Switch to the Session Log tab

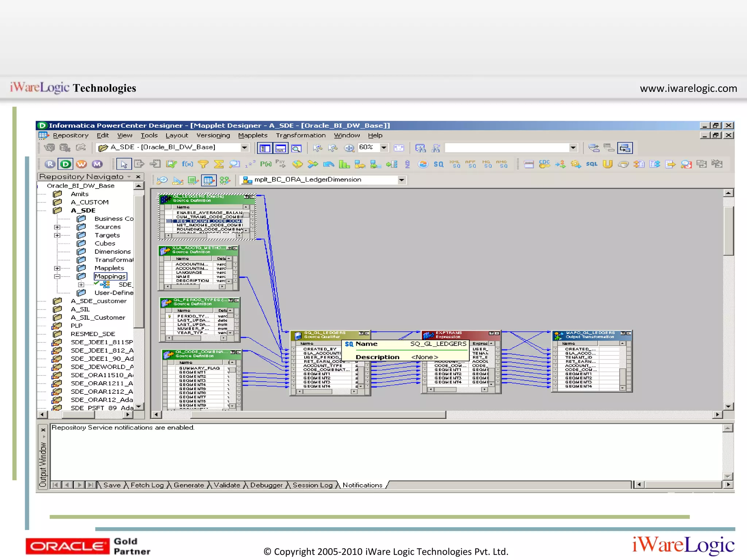[x=313, y=485]
